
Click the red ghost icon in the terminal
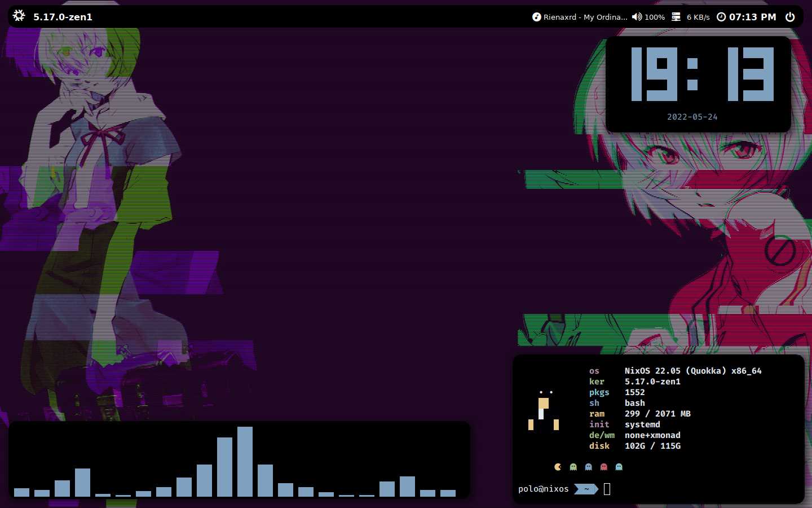604,467
